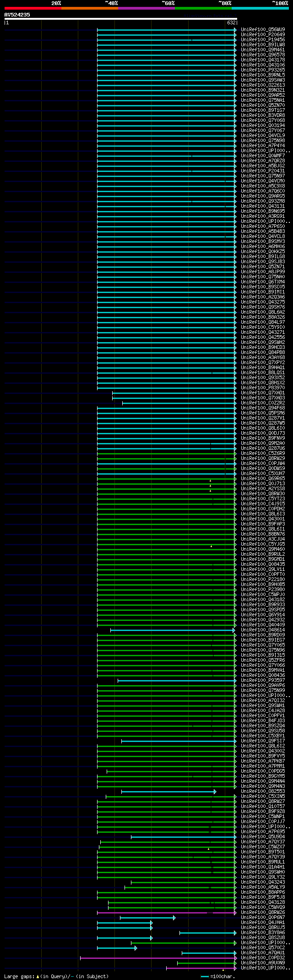Click UniRef100_Q0WMF7 label
Viewport: 293px width, 980px height.
[263, 155]
